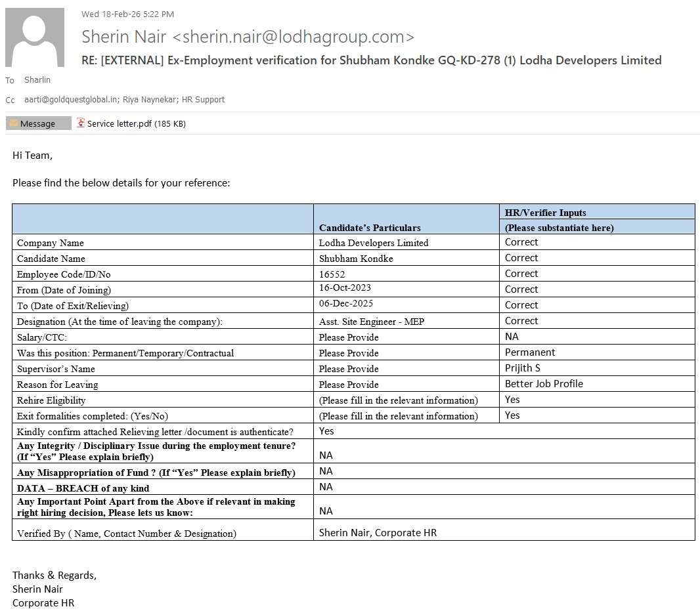700x611 pixels.
Task: Click HR Support in the Cc line
Action: (x=203, y=100)
